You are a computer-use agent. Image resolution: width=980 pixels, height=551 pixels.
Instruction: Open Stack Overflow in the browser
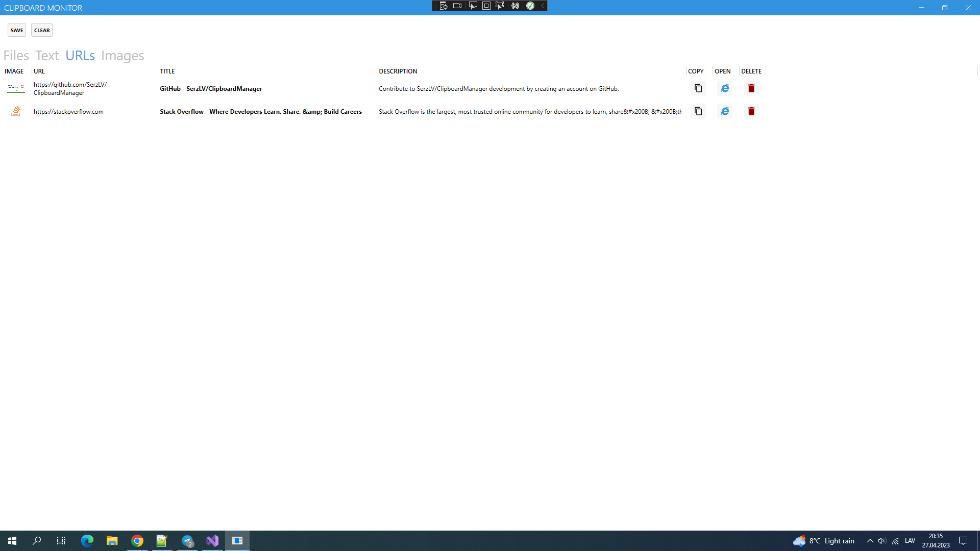coord(724,111)
